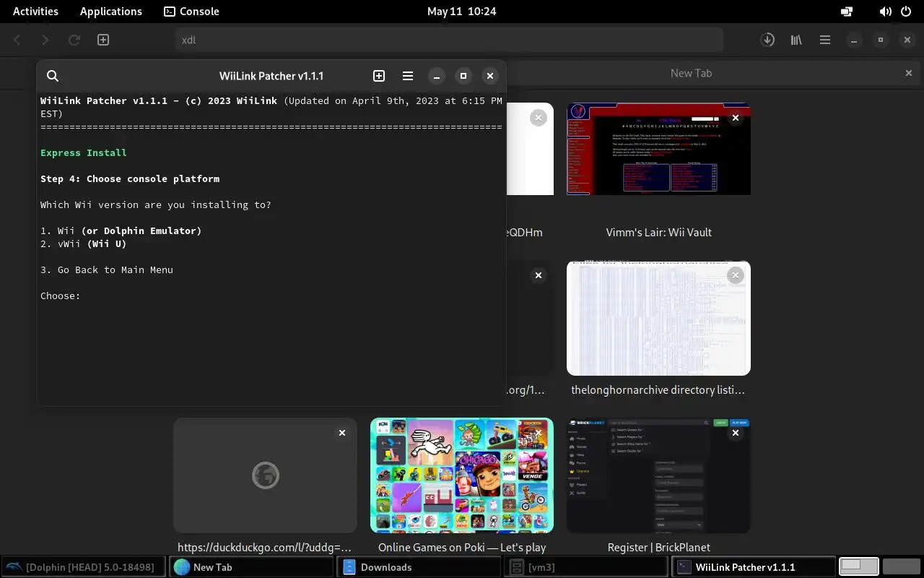Open the power menu in the top bar
Viewport: 924px width, 578px height.
tap(906, 12)
